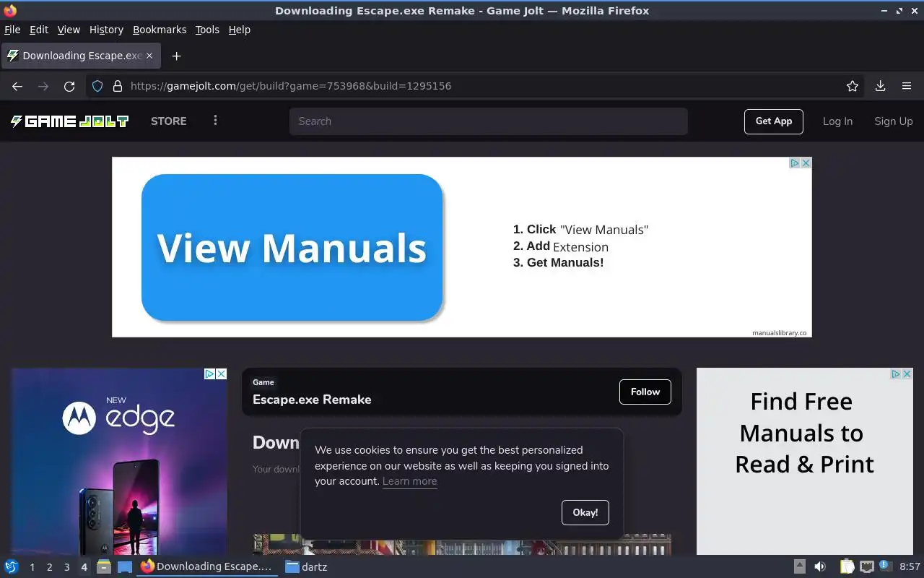
Task: Close the Find Free Manuals ad
Action: [x=907, y=374]
